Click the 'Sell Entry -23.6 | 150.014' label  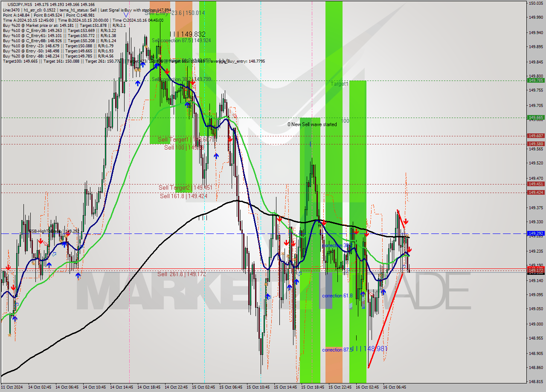point(174,13)
